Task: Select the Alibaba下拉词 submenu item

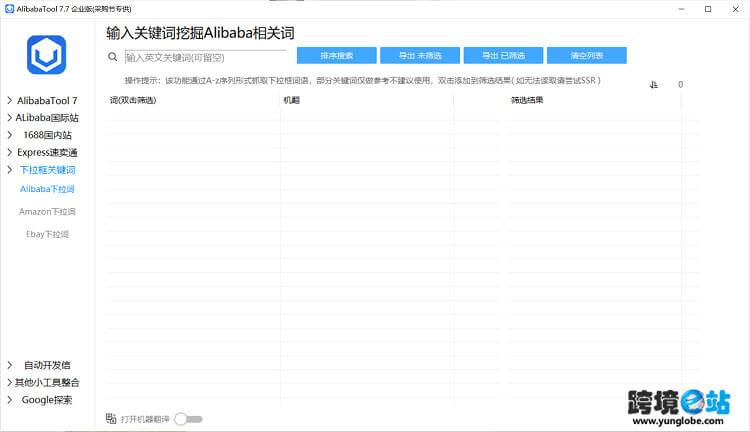Action: point(47,189)
